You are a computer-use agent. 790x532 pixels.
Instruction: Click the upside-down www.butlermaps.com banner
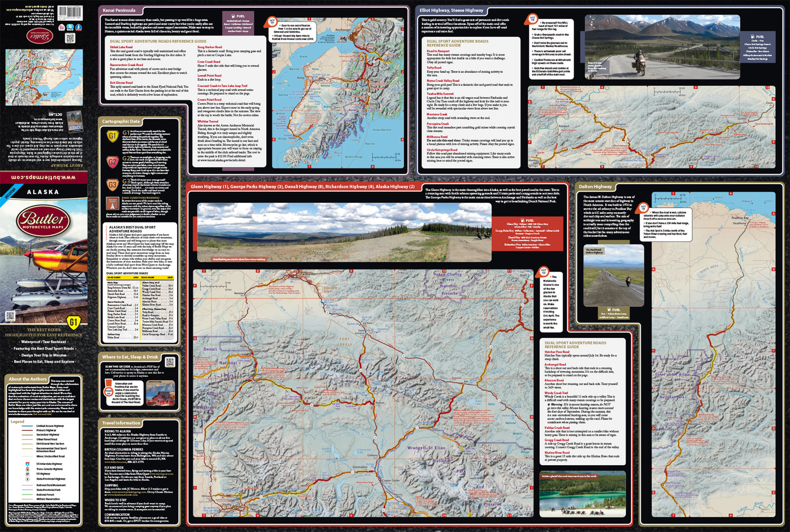pos(43,178)
